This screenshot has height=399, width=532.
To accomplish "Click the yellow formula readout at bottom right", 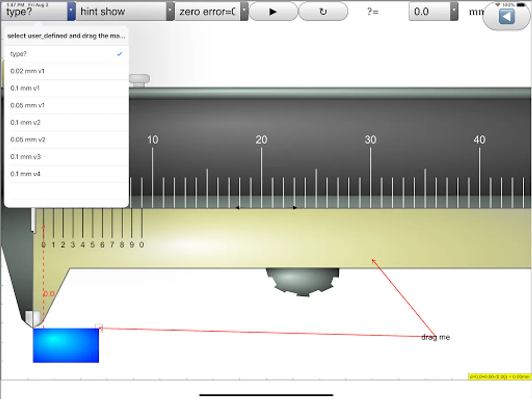I will [499, 376].
